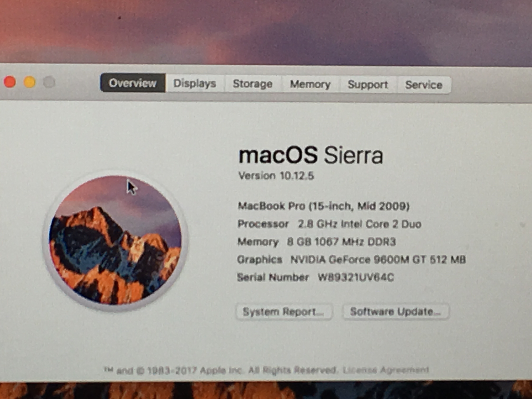
Task: Show the Support tab
Action: [x=368, y=85]
